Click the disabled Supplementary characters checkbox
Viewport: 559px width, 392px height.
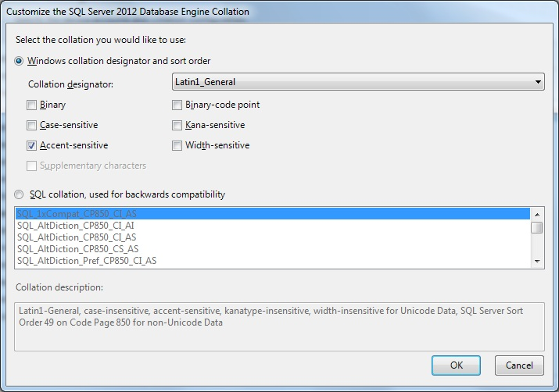click(31, 166)
